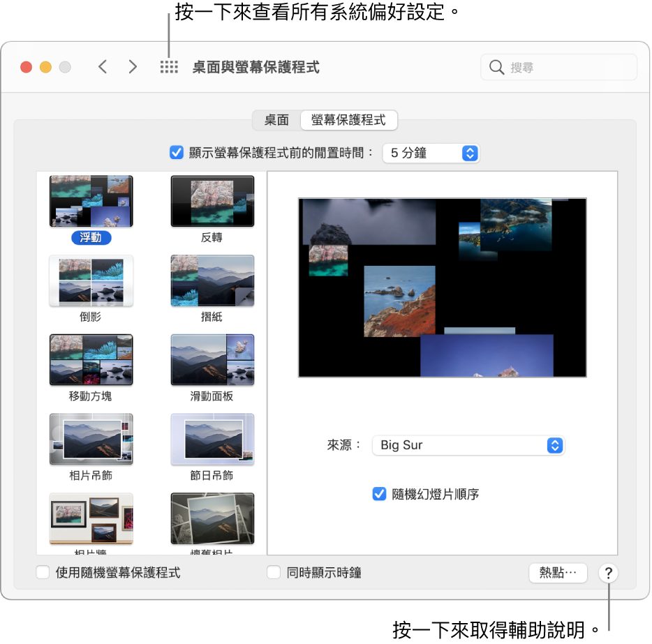This screenshot has height=644, width=652.
Task: Open help via the question mark icon
Action: [608, 573]
